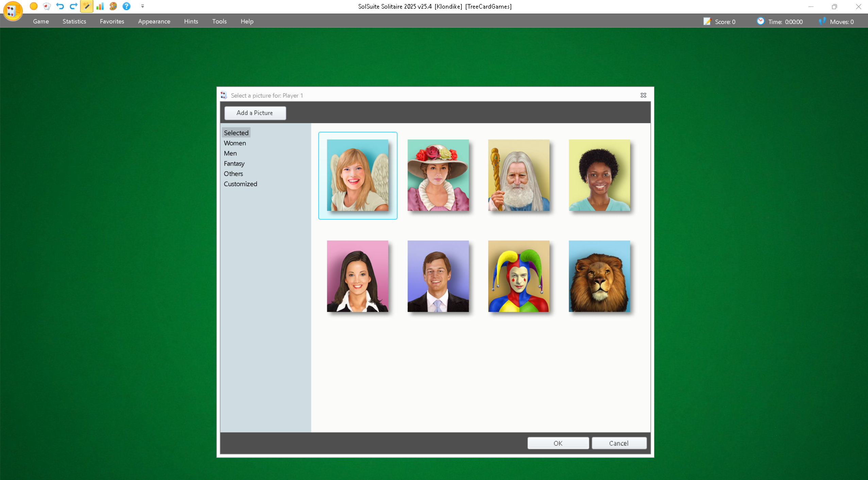Cancel the picture selection dialog
This screenshot has width=868, height=480.
pos(619,443)
